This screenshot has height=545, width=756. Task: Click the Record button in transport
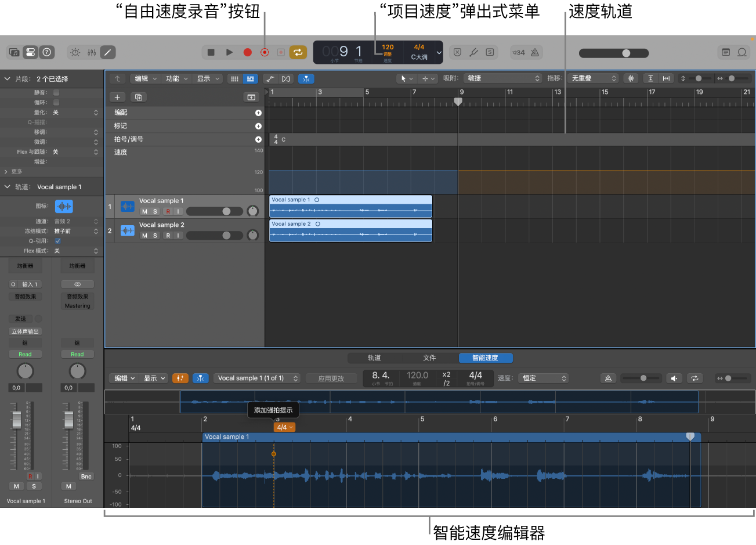point(248,52)
